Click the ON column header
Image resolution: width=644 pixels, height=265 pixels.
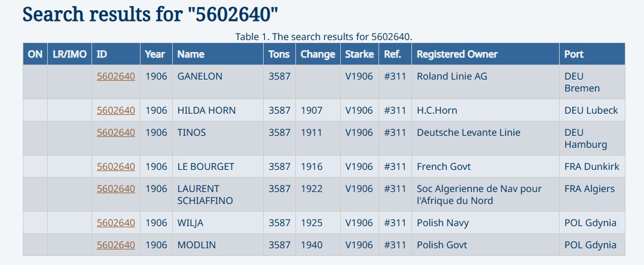[35, 54]
